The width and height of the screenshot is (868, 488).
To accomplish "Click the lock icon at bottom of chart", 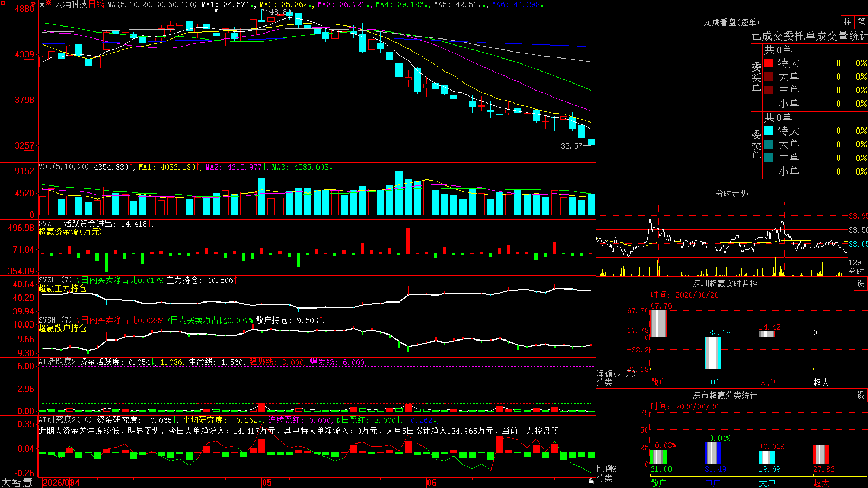I will coord(591,481).
